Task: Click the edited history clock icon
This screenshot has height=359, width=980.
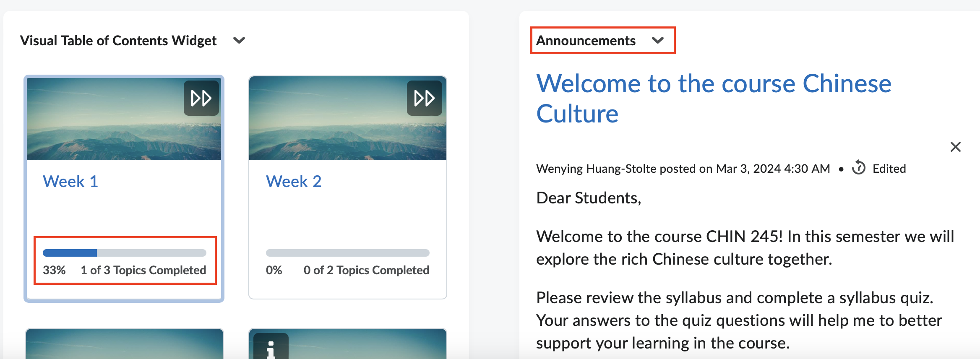Action: pyautogui.click(x=858, y=168)
